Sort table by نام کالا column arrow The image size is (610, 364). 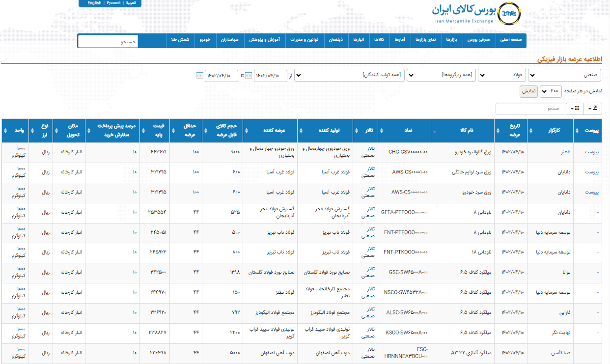coord(434,131)
